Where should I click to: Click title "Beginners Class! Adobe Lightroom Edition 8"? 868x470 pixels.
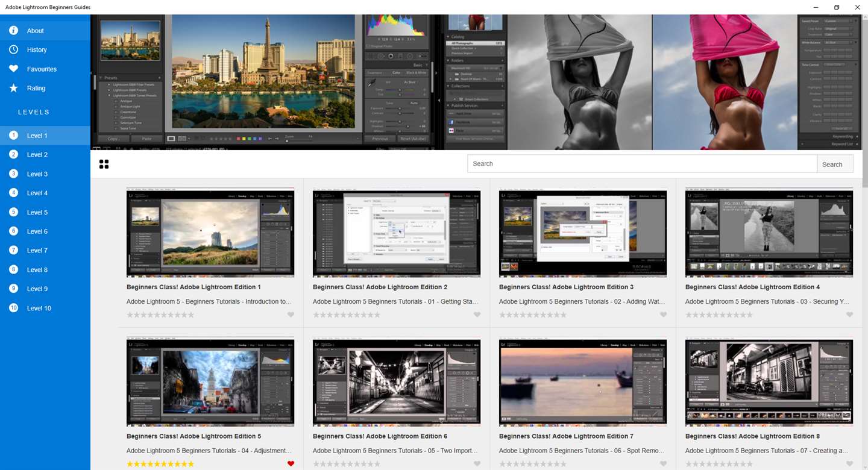(752, 437)
